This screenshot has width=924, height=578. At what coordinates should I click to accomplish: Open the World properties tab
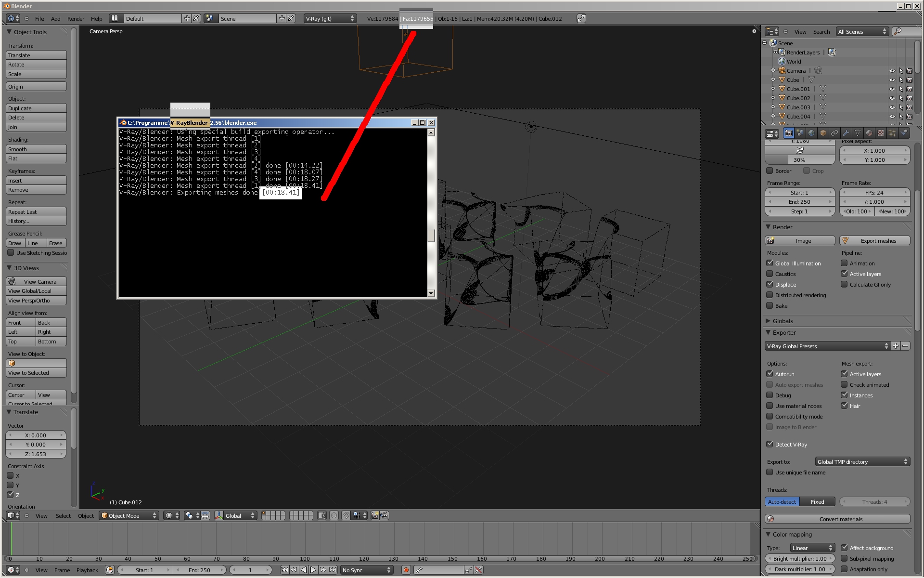click(x=811, y=133)
